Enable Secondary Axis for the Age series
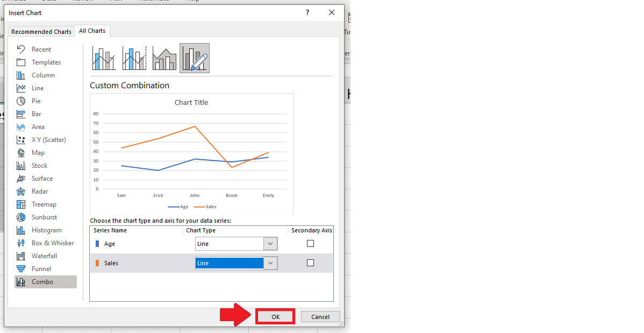The width and height of the screenshot is (644, 333). (x=310, y=243)
